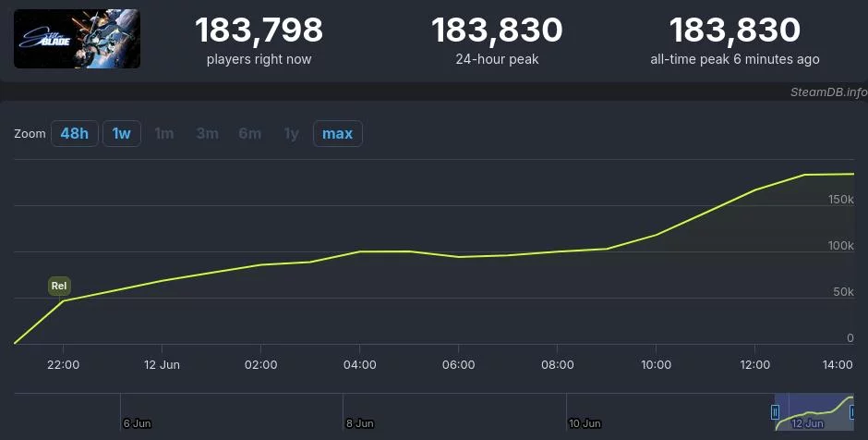This screenshot has height=440, width=868.
Task: Click the 14:00 x-axis label
Action: tap(838, 364)
